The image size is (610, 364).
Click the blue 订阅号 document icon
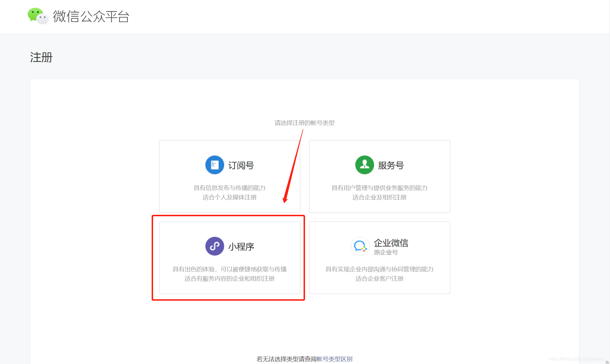pos(214,165)
